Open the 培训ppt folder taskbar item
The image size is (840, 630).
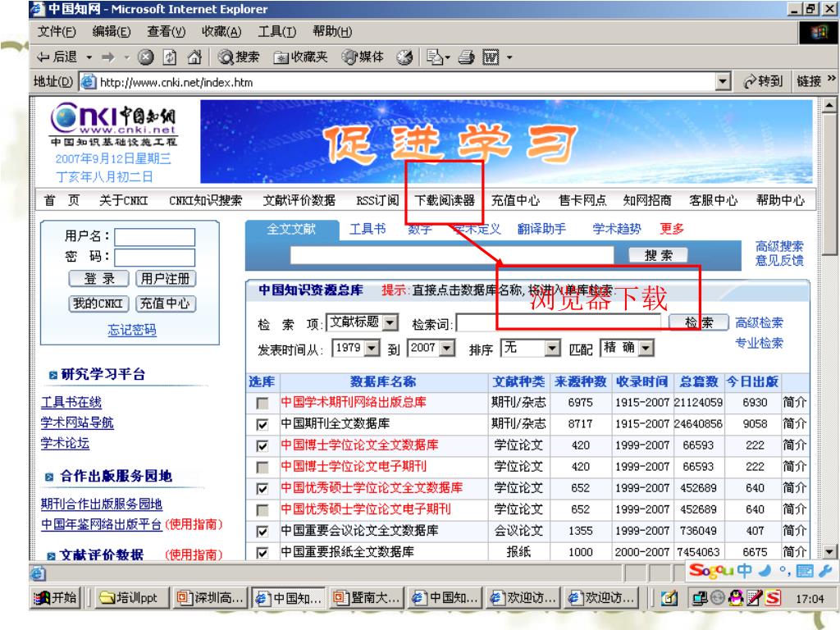point(130,598)
